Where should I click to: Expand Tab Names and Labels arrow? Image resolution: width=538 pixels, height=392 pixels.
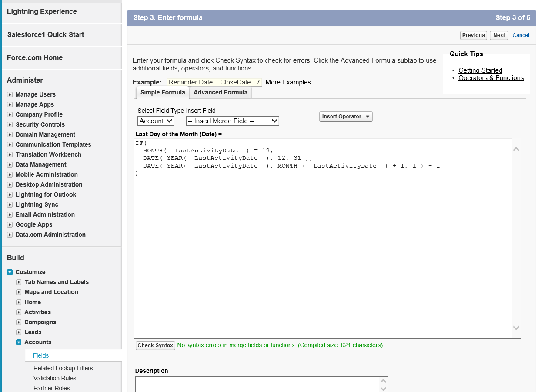pyautogui.click(x=19, y=282)
